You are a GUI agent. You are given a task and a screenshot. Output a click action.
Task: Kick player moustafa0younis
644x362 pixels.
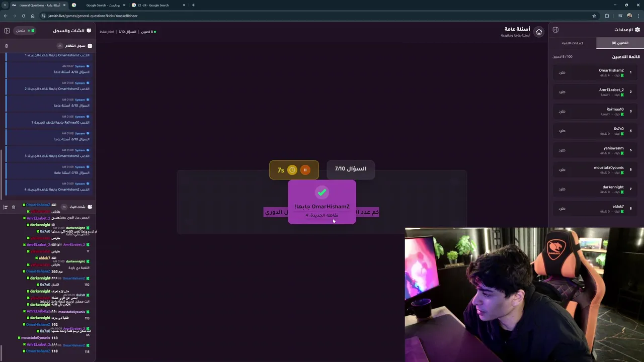click(x=562, y=169)
